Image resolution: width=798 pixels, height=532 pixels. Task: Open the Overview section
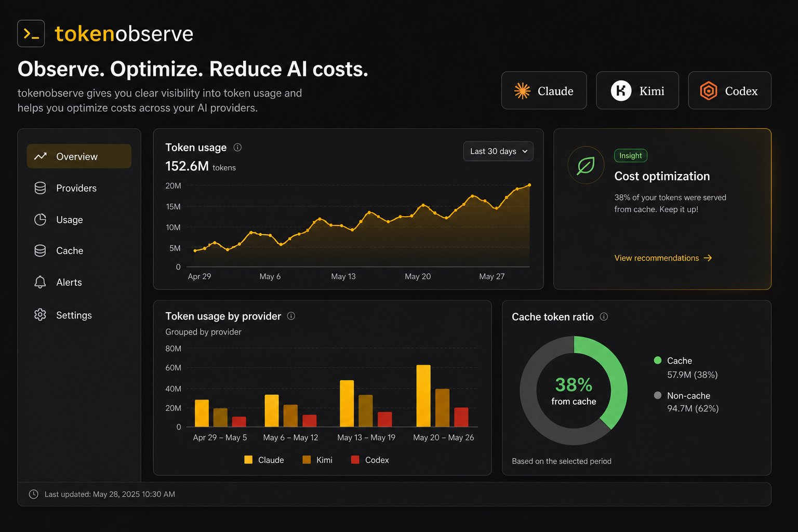click(79, 156)
